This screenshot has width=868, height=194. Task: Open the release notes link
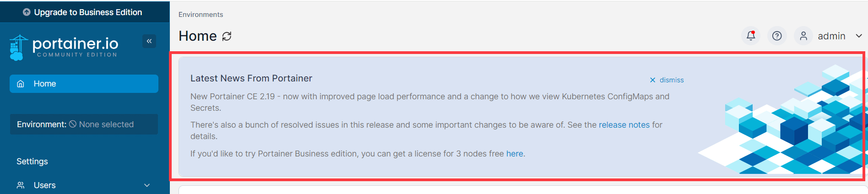click(x=624, y=125)
